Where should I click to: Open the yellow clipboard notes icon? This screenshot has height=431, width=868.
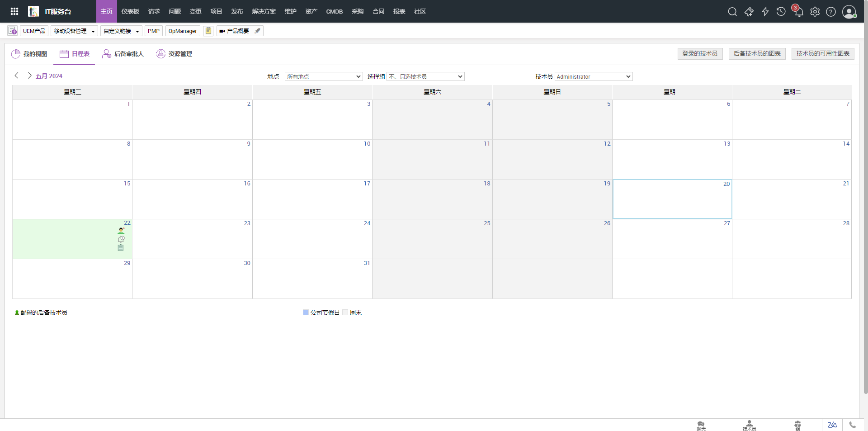208,31
